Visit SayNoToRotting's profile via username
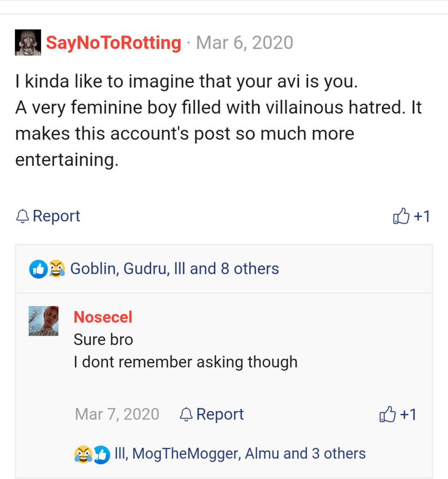Screen dimensions: 448x479 [x=113, y=43]
